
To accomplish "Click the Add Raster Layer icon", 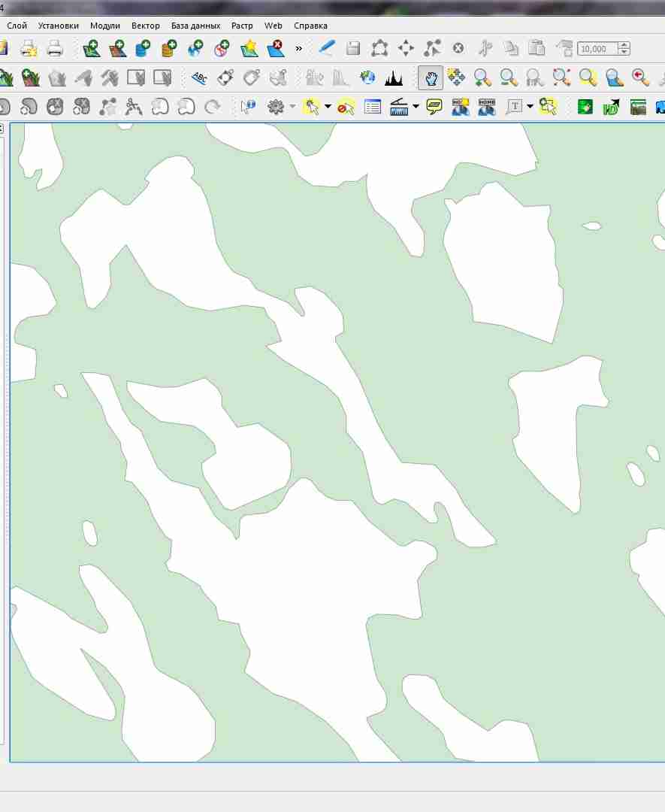I will pyautogui.click(x=118, y=49).
